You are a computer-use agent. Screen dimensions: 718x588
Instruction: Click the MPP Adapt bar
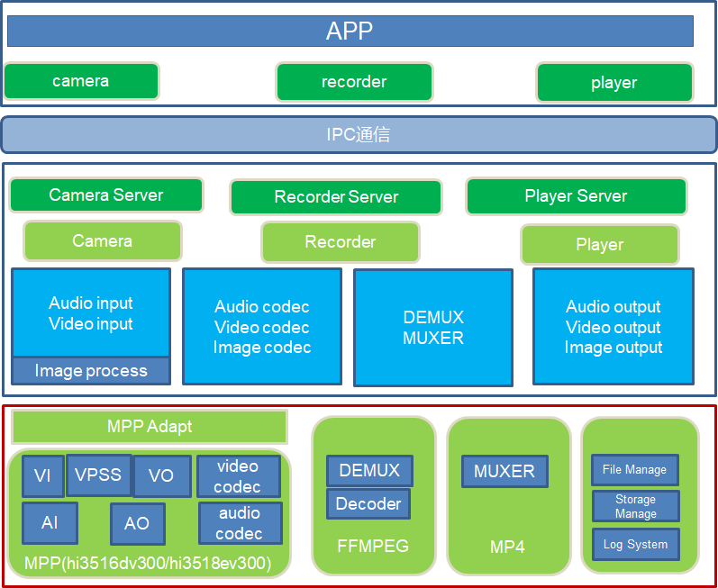(x=150, y=427)
